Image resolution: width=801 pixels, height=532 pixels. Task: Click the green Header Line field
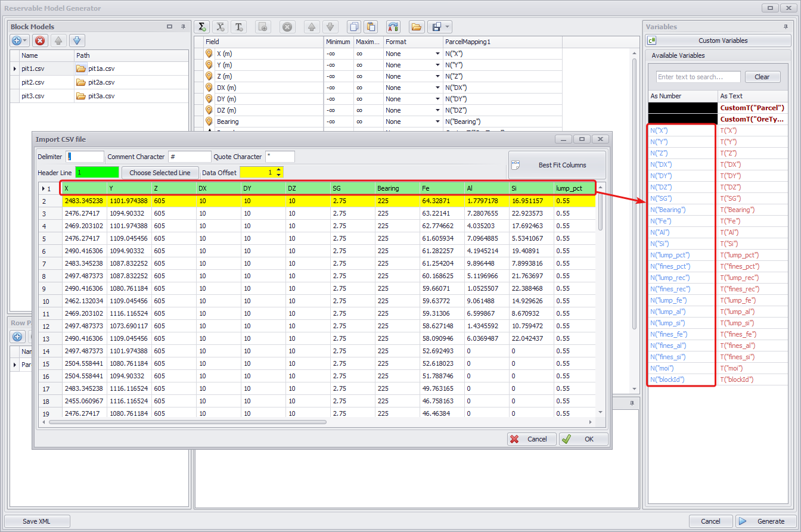97,173
